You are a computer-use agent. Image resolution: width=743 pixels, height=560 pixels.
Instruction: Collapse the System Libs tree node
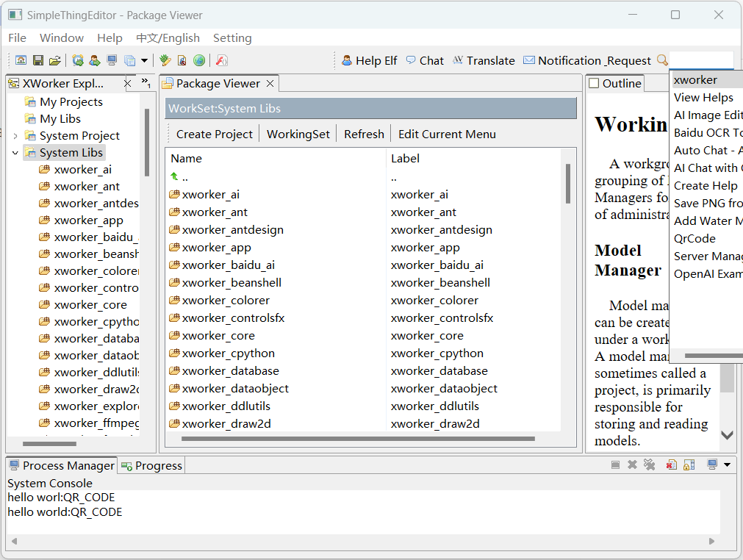pos(15,153)
